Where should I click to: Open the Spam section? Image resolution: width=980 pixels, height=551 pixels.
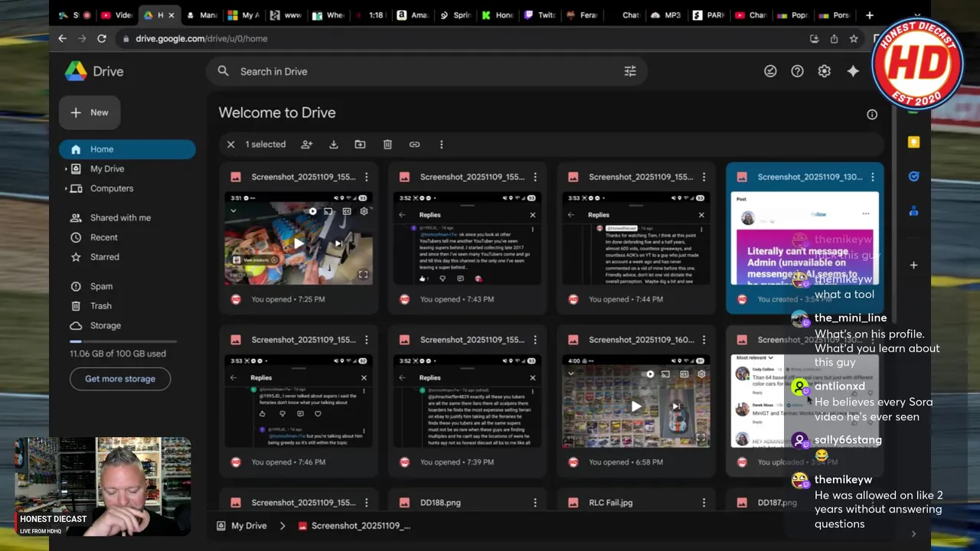(101, 286)
